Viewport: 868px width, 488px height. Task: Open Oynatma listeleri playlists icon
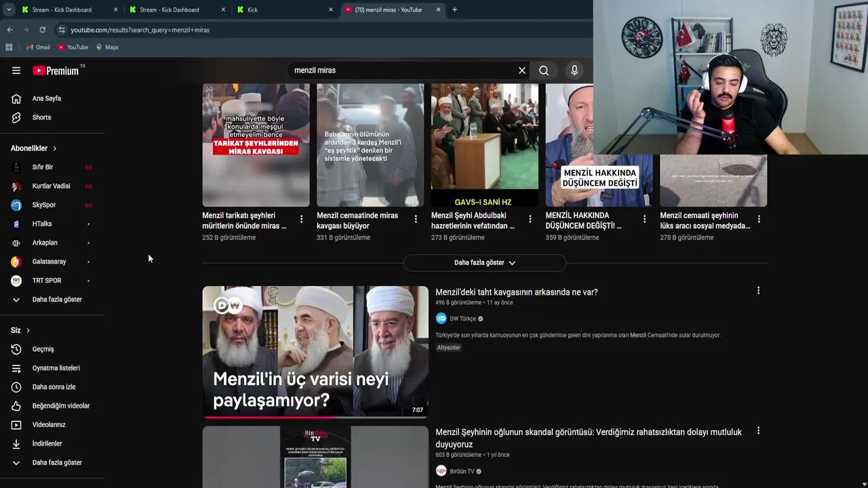[16, 368]
